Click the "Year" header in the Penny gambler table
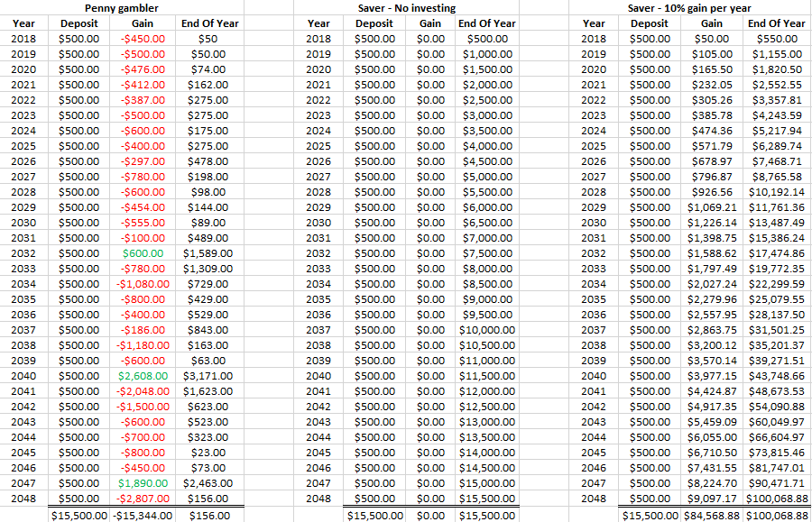 click(25, 23)
